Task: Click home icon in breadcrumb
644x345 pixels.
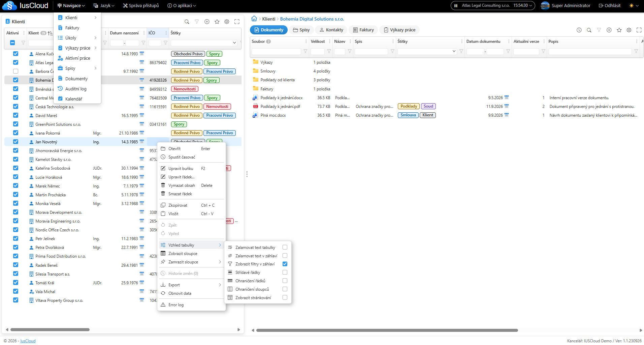Action: click(x=254, y=19)
